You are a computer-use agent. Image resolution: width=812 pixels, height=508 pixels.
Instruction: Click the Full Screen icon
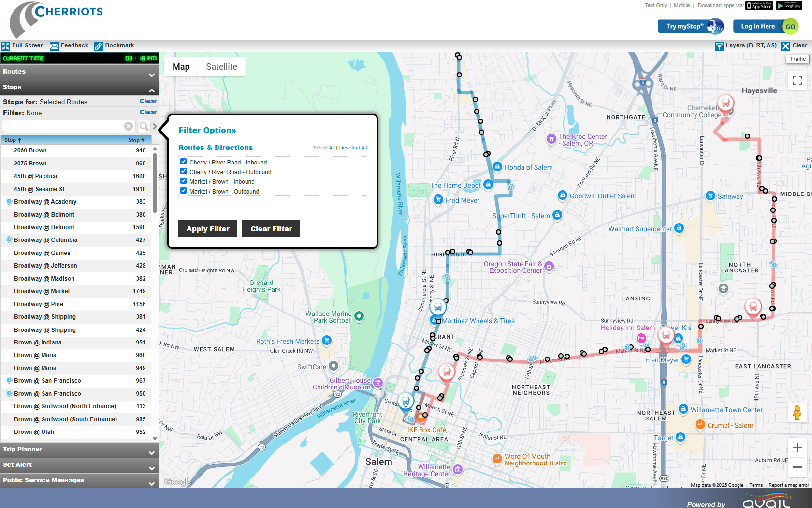click(6, 46)
